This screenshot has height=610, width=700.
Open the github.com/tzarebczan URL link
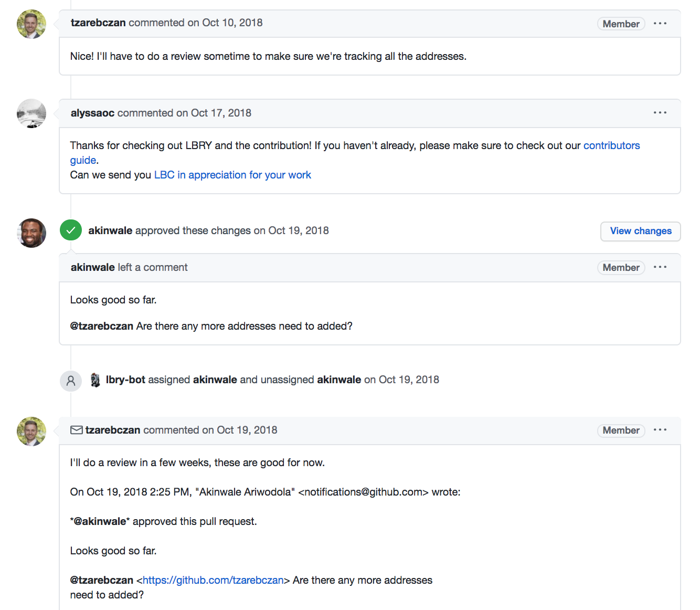pyautogui.click(x=213, y=580)
